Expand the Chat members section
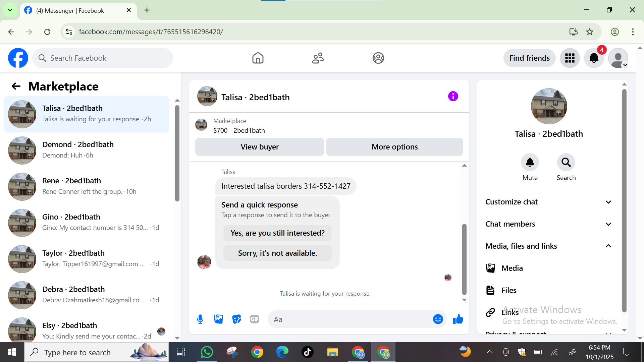 click(x=549, y=224)
